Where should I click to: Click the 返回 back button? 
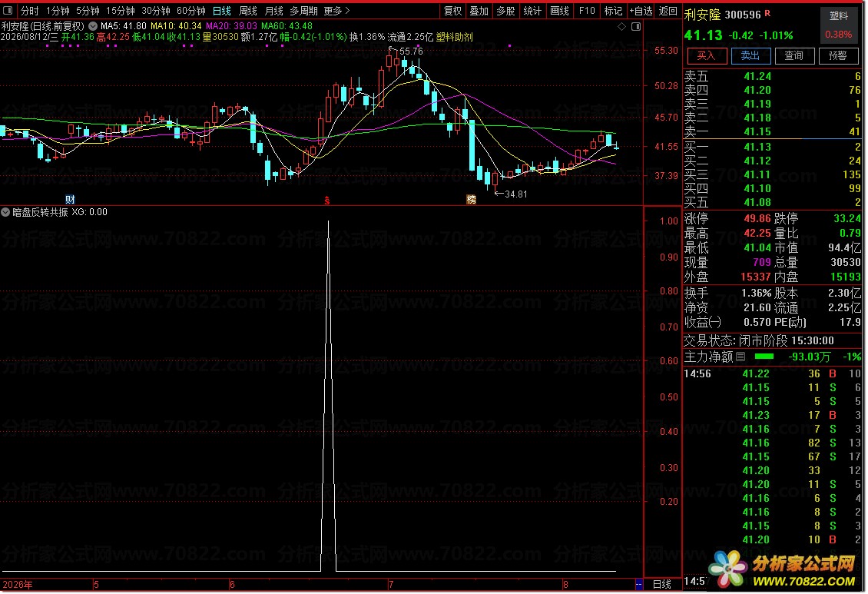click(x=668, y=11)
